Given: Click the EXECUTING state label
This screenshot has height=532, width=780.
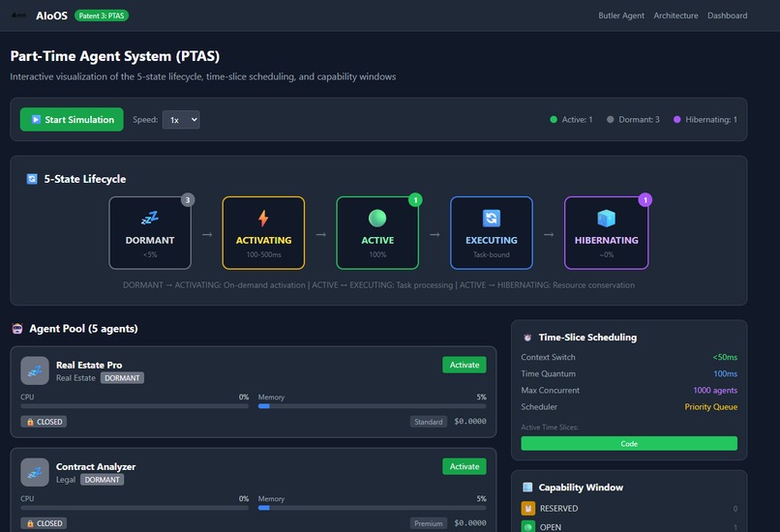Looking at the screenshot, I should [x=492, y=240].
